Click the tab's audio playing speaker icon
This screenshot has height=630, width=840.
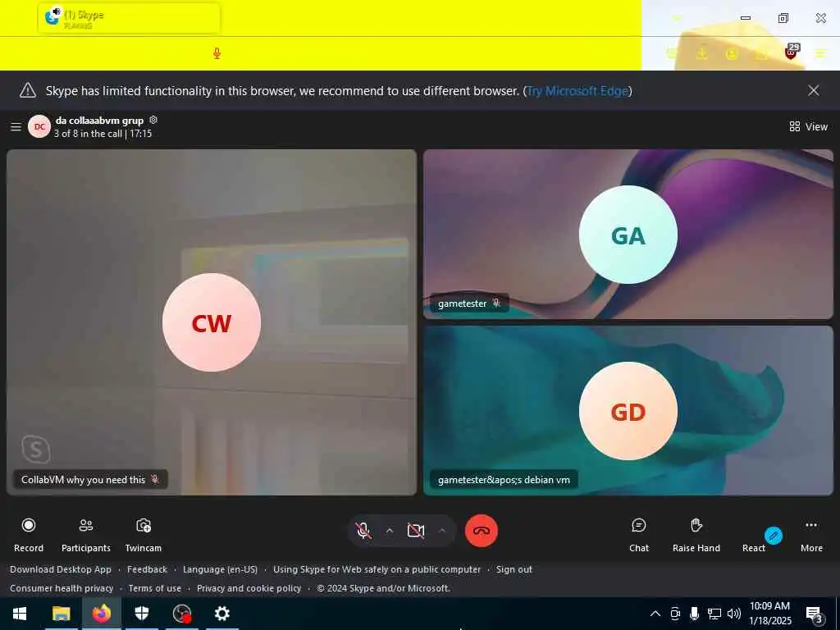click(x=57, y=11)
